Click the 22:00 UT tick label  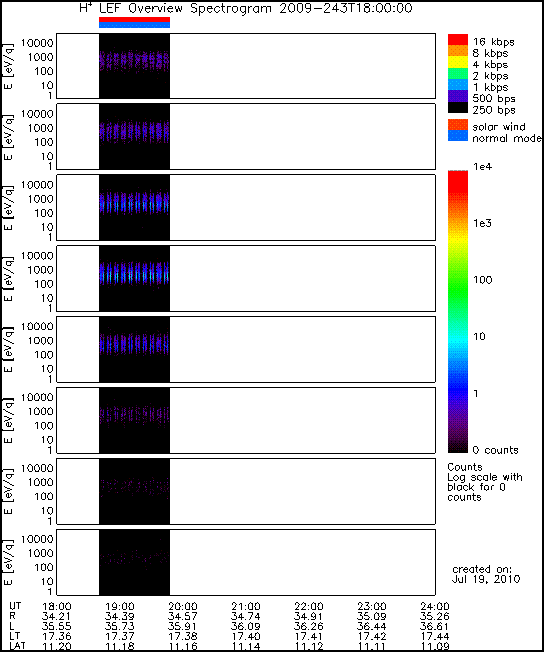[309, 606]
